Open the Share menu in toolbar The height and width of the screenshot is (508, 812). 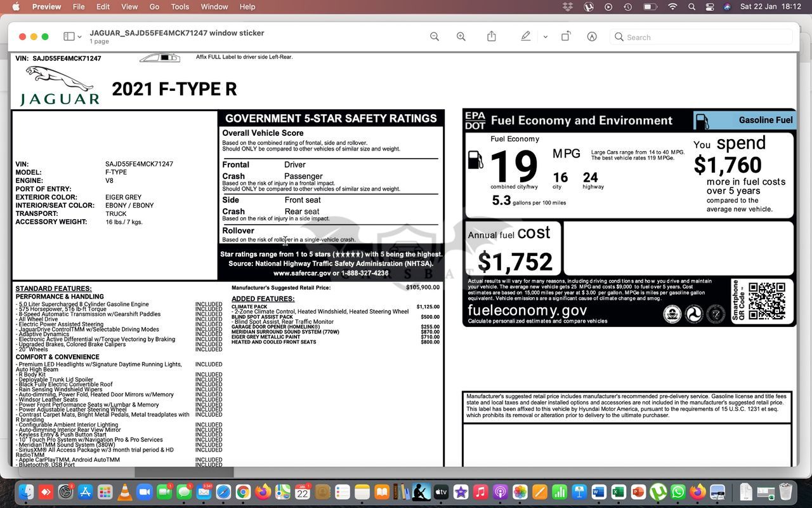coord(492,36)
